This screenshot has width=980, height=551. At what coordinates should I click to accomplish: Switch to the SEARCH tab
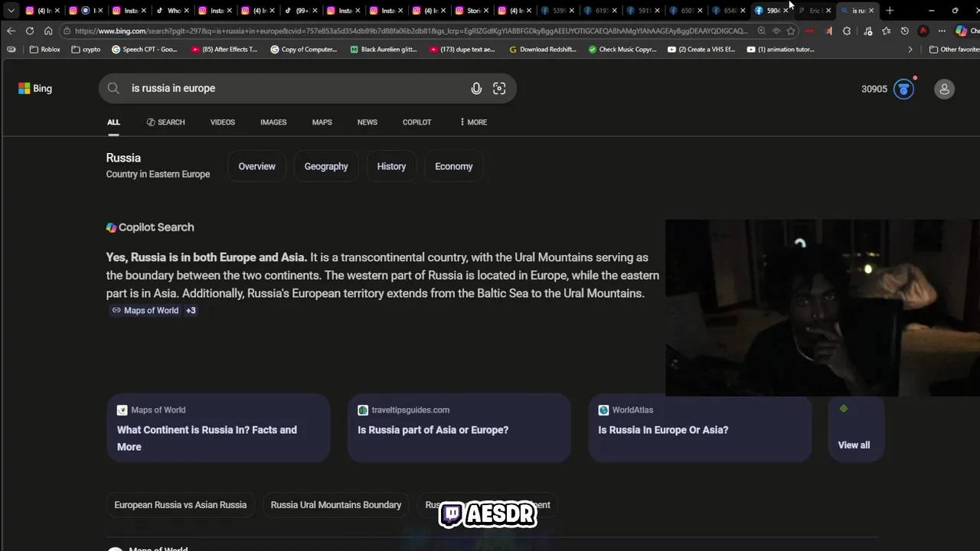coord(166,122)
